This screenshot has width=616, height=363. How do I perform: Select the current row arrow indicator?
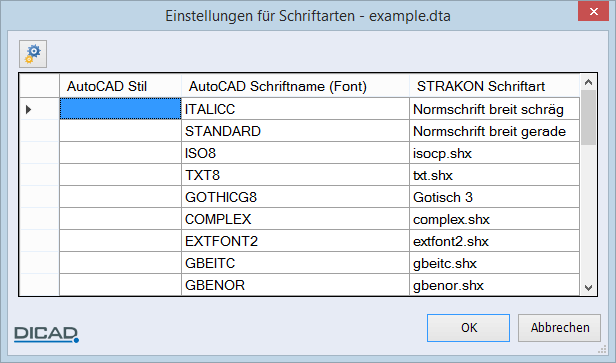click(28, 109)
